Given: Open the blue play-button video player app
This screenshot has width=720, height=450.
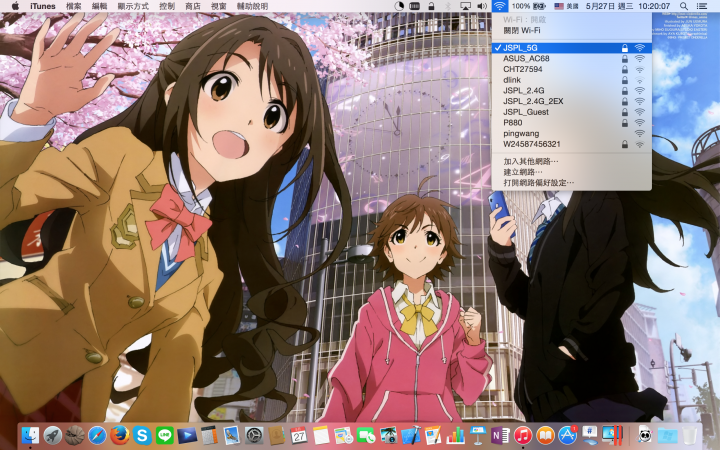Looking at the screenshot, I should tap(187, 435).
